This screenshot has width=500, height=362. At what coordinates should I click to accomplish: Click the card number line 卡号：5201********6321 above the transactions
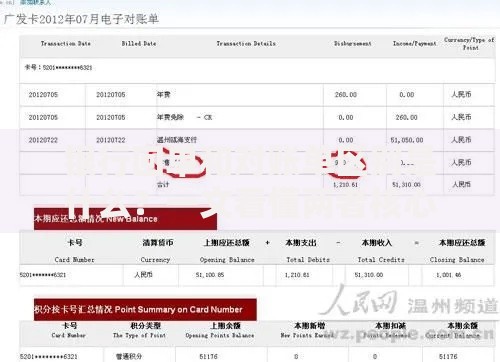[58, 68]
